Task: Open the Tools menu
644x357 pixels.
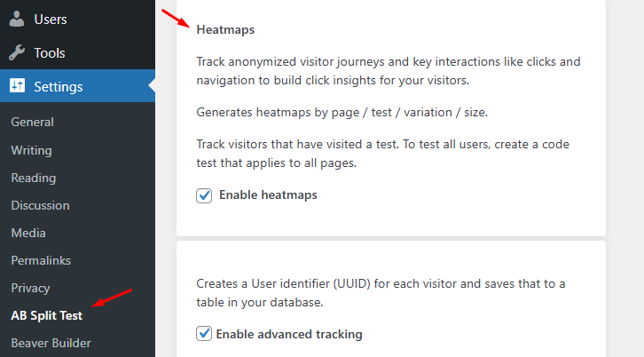Action: pos(50,53)
